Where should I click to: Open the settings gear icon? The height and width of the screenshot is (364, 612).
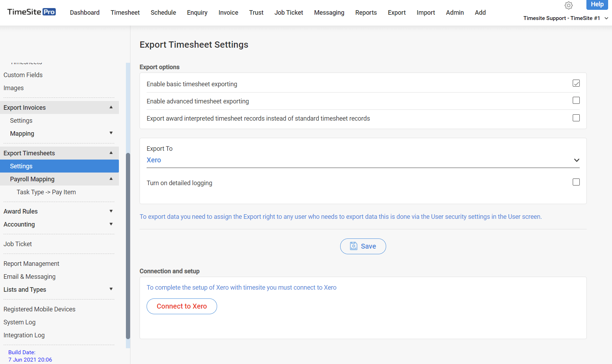569,6
